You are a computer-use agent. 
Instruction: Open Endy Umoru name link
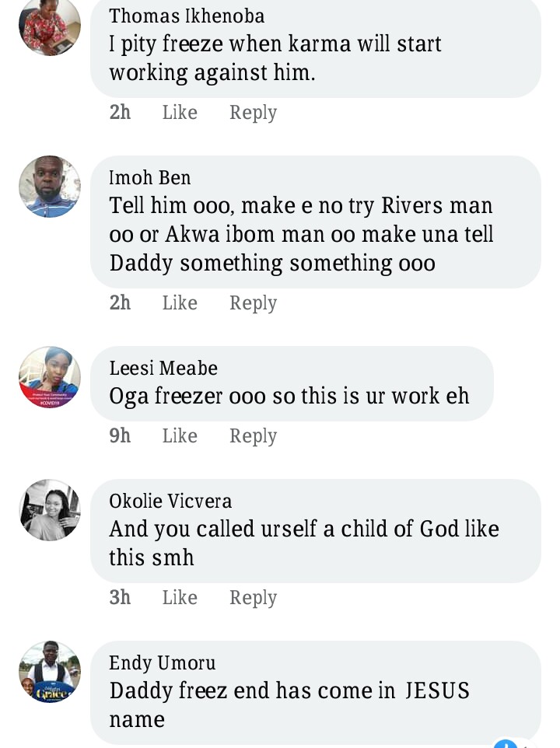click(163, 662)
